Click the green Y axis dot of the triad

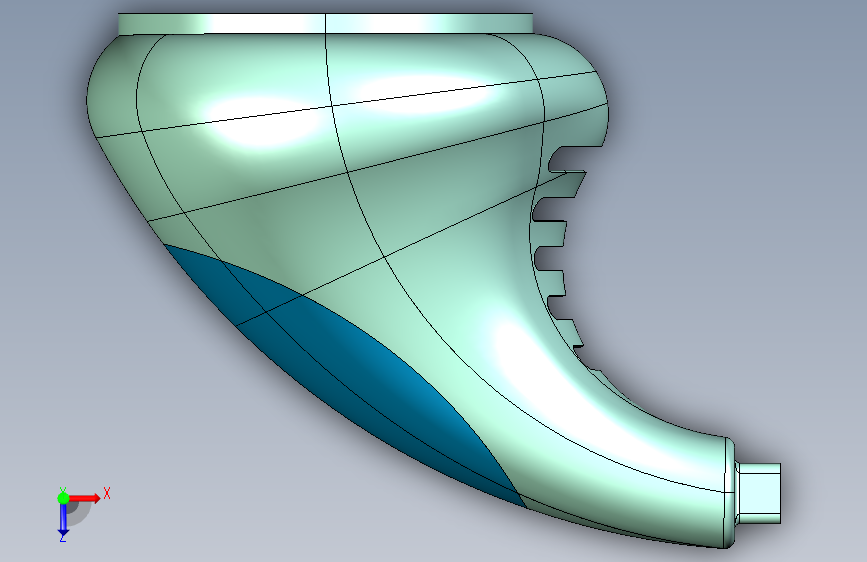click(63, 498)
